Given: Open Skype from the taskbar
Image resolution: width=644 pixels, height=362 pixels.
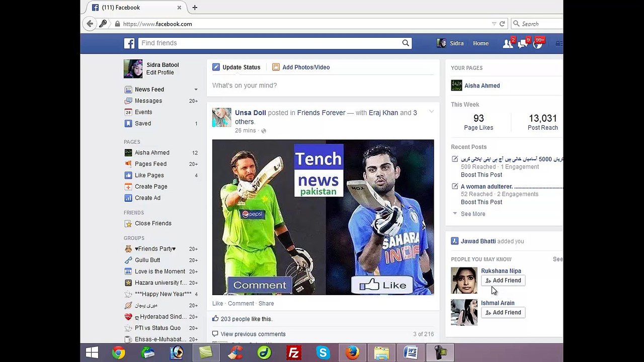Looking at the screenshot, I should (x=323, y=353).
